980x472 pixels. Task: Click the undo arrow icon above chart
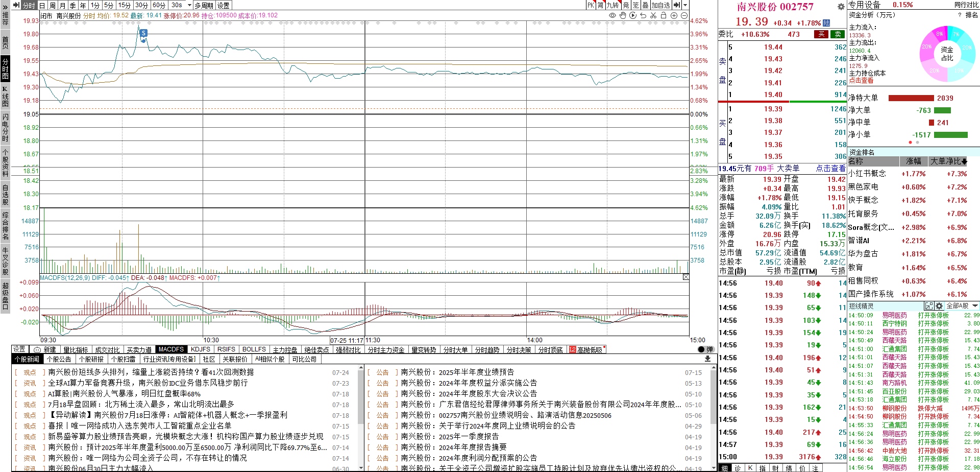(643, 16)
